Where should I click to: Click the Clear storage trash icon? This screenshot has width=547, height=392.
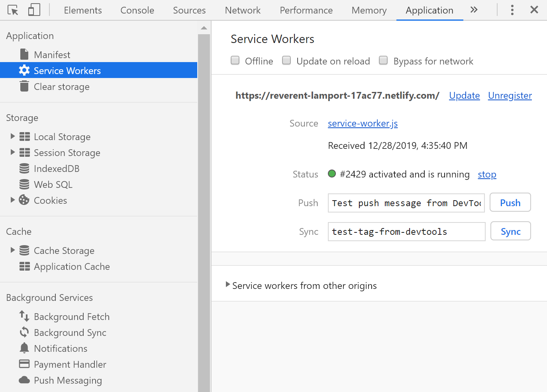click(x=24, y=86)
